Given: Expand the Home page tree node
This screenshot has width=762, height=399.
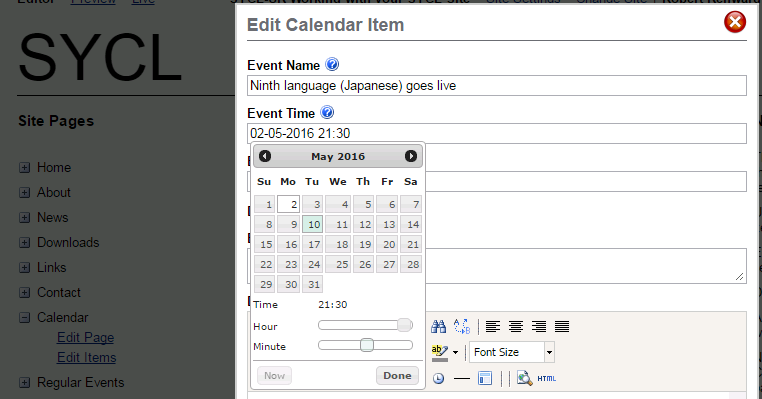Looking at the screenshot, I should [24, 168].
